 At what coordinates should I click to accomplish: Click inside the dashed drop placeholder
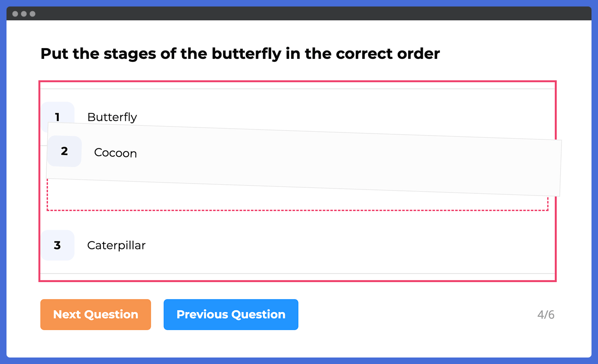click(x=297, y=204)
